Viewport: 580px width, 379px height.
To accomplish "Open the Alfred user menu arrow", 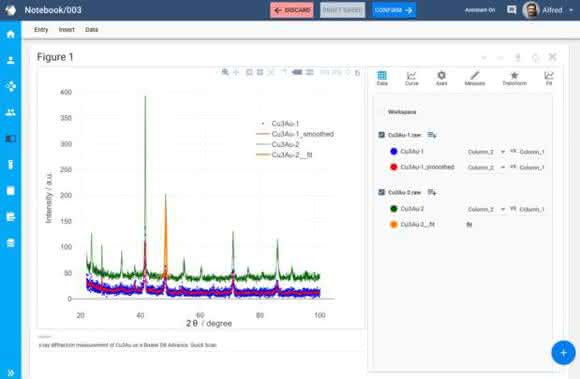I will (x=571, y=10).
